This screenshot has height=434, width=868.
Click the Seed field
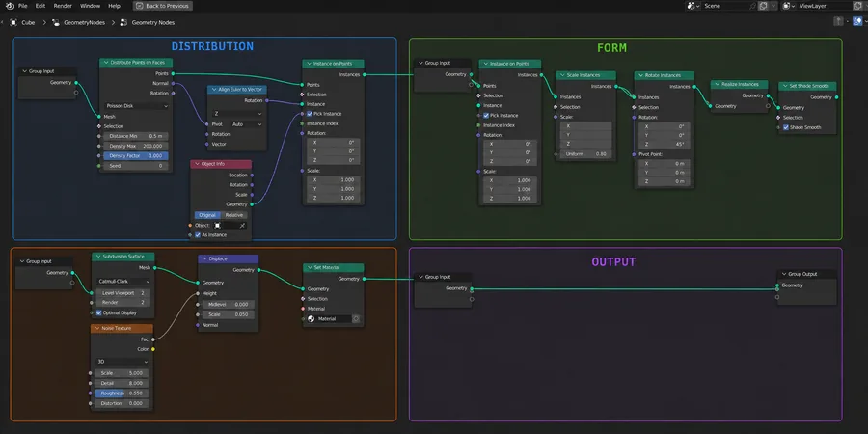coord(136,166)
